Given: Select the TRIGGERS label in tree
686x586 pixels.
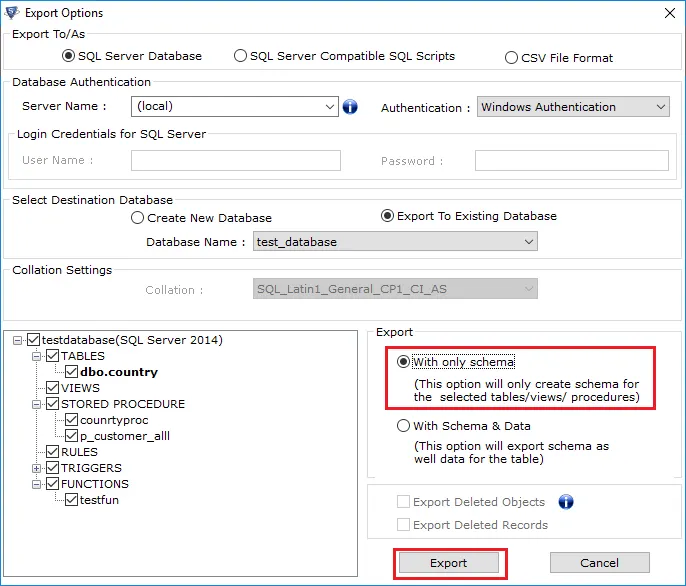Looking at the screenshot, I should 91,468.
